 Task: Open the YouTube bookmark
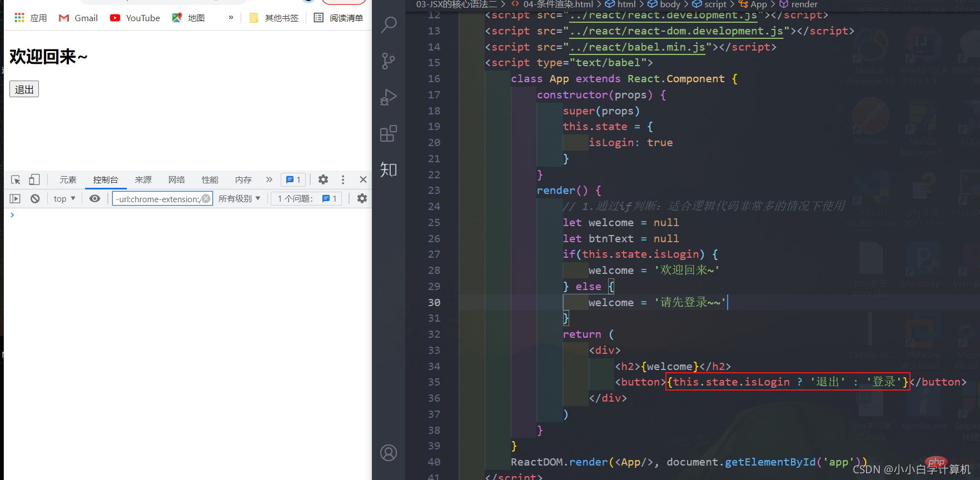tap(135, 18)
